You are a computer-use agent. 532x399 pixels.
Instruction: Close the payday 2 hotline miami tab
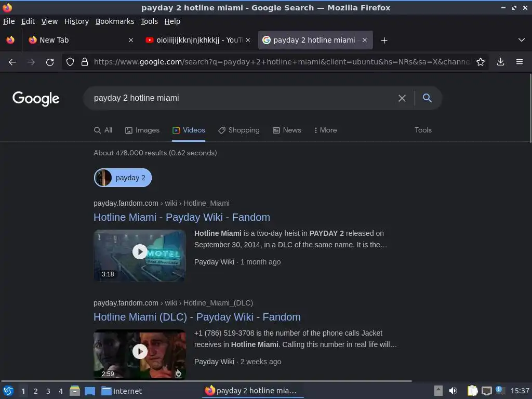(364, 40)
